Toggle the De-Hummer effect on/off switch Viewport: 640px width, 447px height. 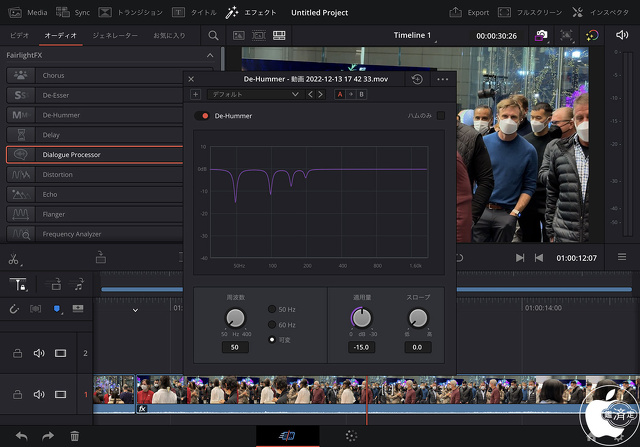pyautogui.click(x=205, y=116)
